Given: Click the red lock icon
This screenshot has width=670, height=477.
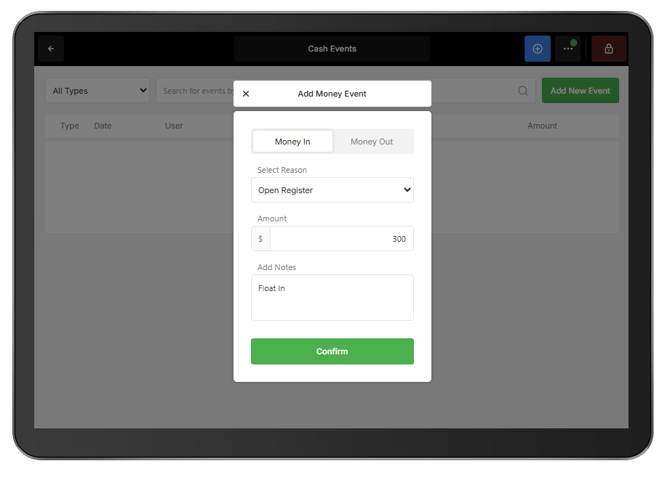Looking at the screenshot, I should tap(608, 49).
